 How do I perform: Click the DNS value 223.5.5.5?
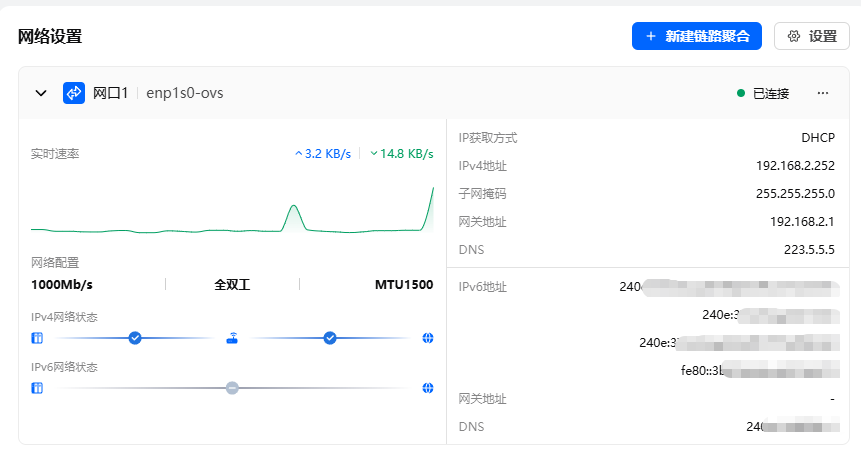point(809,250)
